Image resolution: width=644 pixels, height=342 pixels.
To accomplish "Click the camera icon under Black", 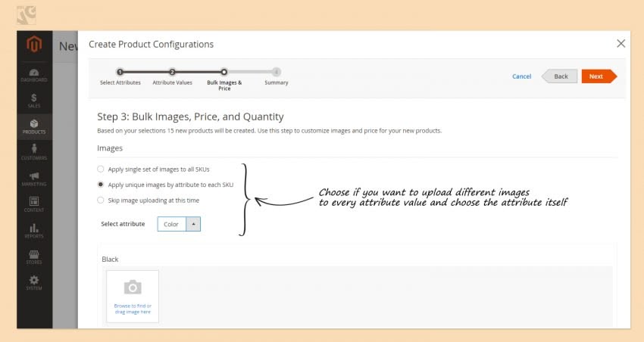I will tap(133, 288).
